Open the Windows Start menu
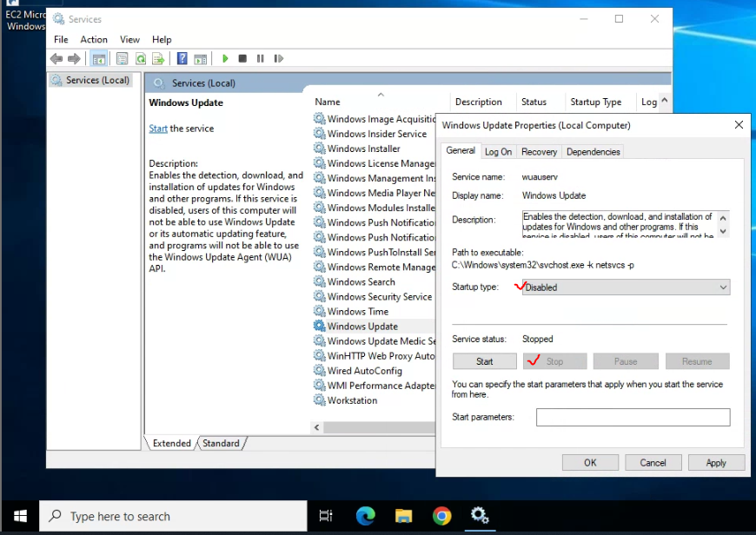756x535 pixels. (20, 516)
